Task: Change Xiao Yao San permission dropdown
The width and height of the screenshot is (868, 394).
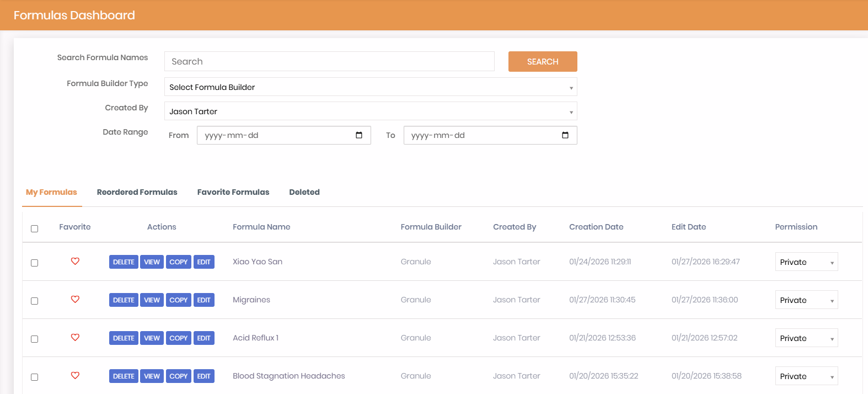Action: (806, 262)
